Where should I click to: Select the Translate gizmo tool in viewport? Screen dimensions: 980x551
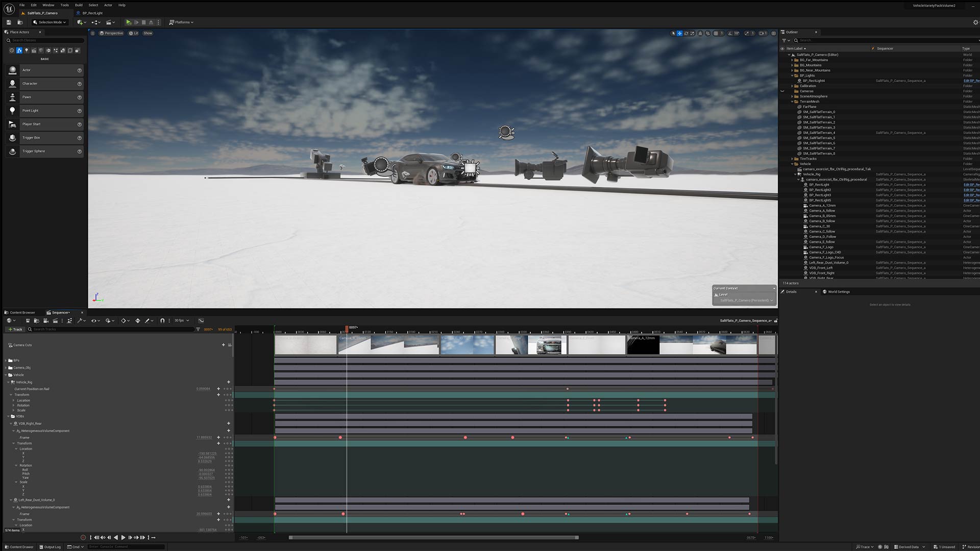tap(679, 33)
